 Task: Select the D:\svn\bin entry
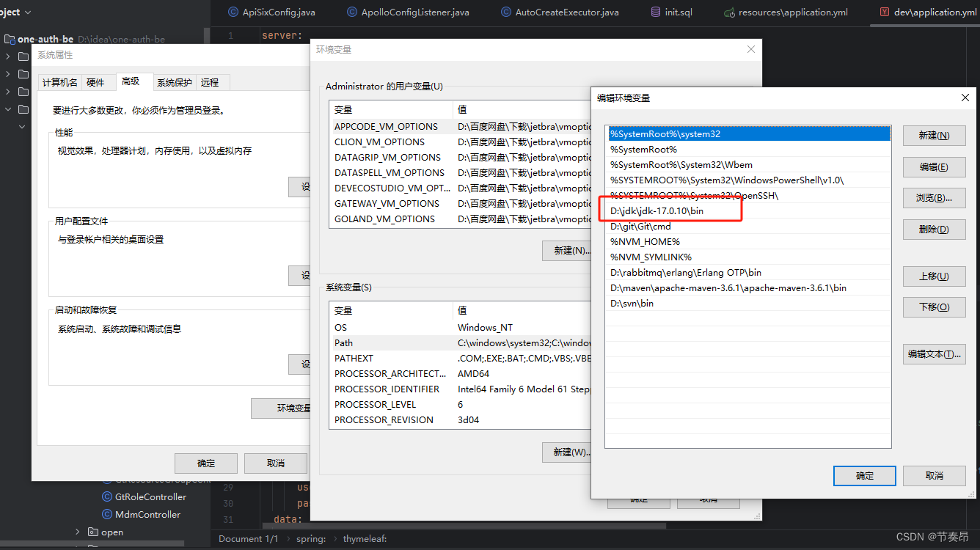click(x=748, y=303)
